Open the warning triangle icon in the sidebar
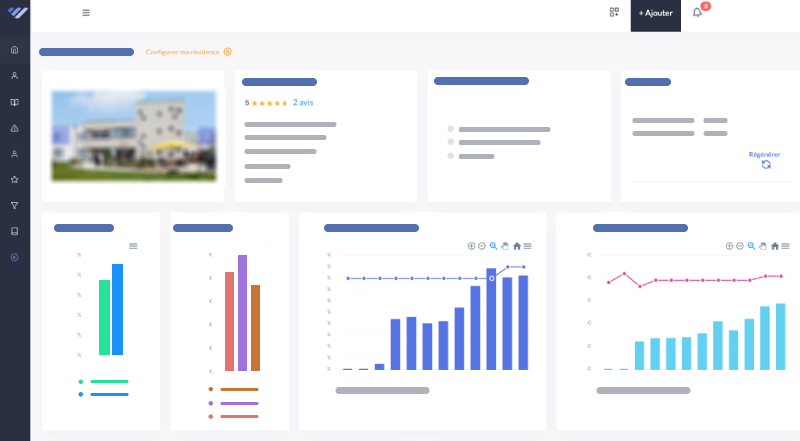 point(14,128)
